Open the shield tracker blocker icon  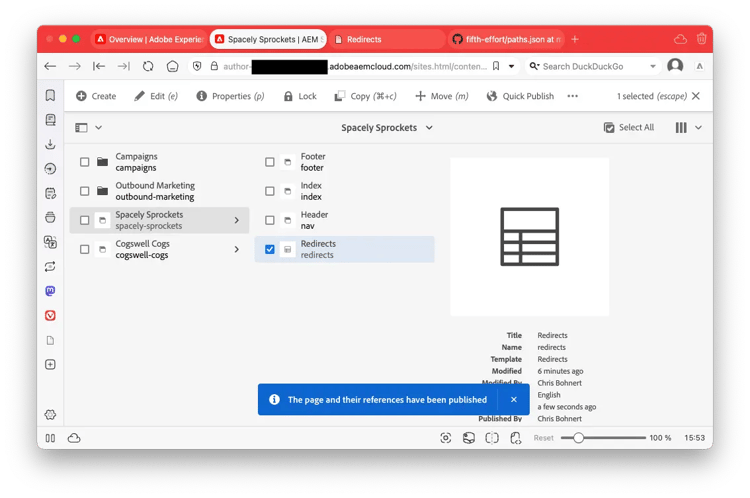click(x=197, y=66)
